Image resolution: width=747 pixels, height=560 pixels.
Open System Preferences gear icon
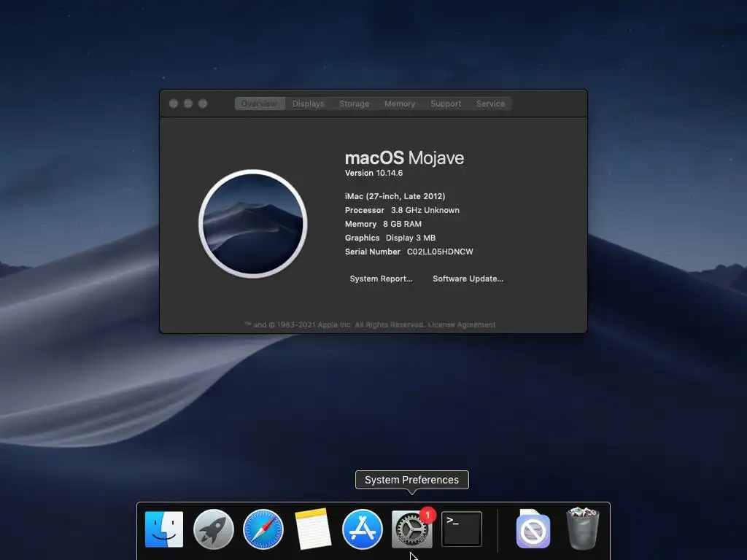[411, 529]
